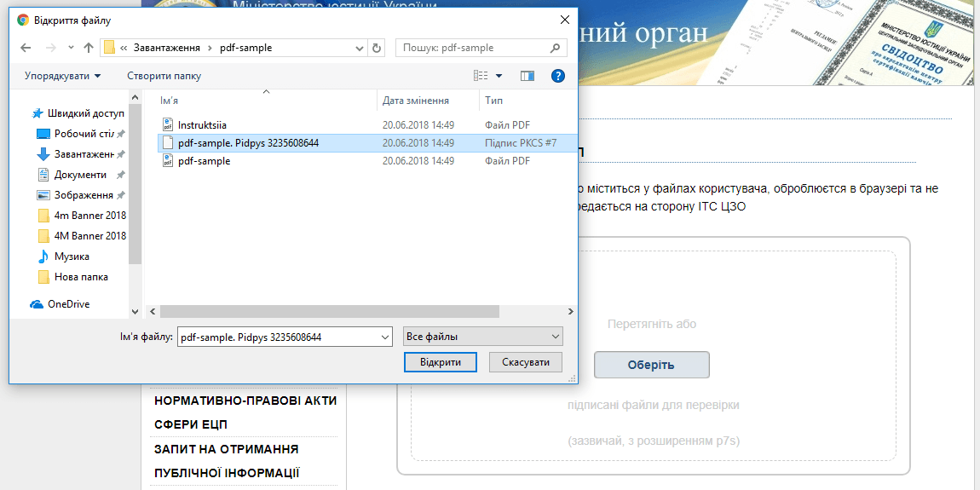Select the Instruktsiia PDF file
The width and height of the screenshot is (980, 490).
202,125
